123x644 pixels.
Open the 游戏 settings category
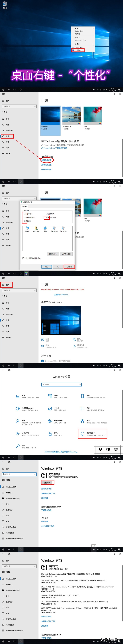(x=94, y=422)
